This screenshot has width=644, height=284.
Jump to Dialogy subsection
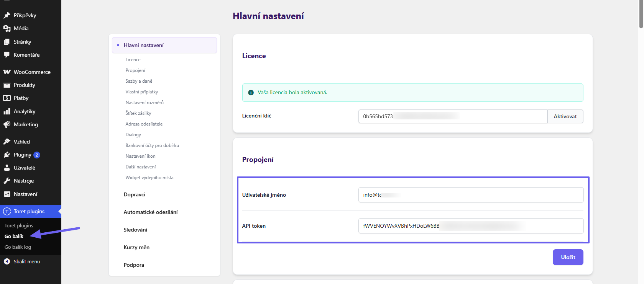tap(133, 135)
